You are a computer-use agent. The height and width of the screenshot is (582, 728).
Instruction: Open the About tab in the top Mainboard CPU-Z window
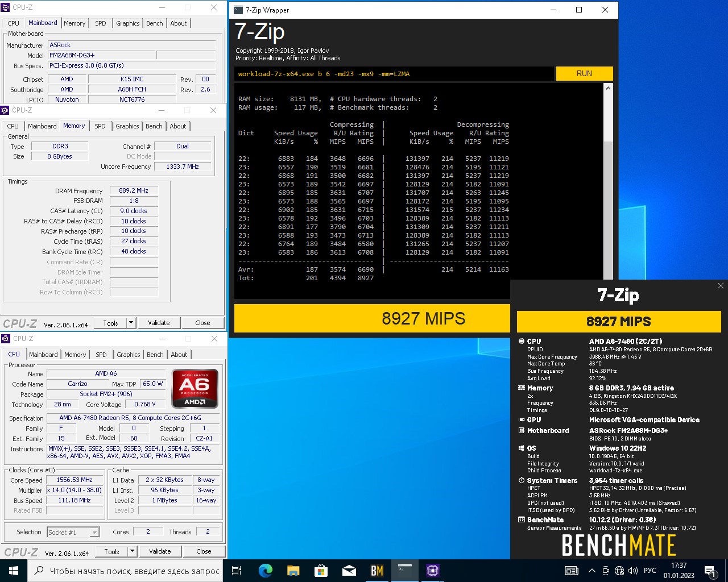tap(179, 23)
